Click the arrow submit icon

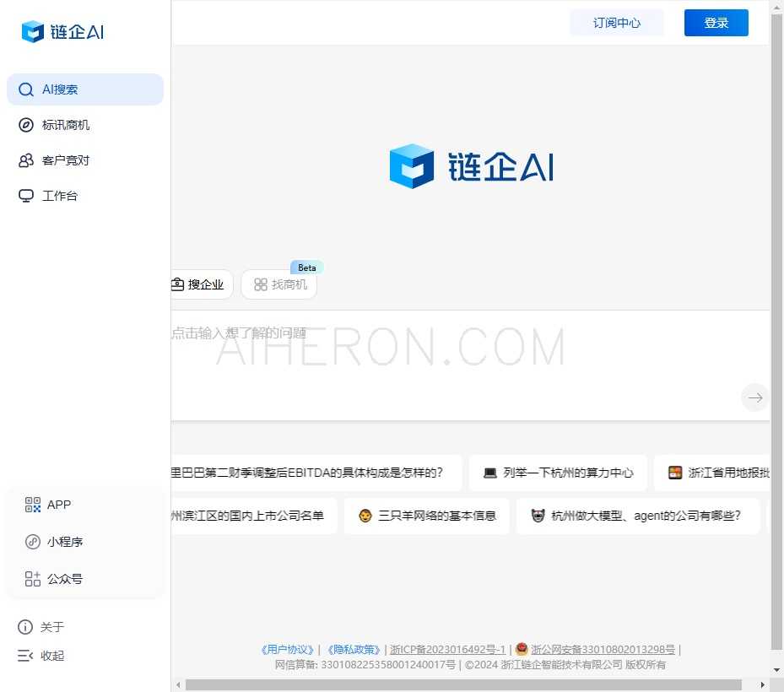754,397
